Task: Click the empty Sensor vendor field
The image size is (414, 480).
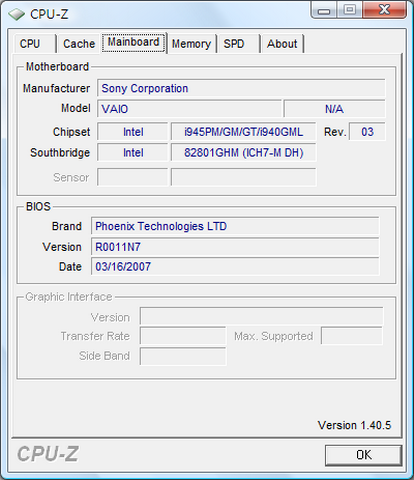Action: [x=133, y=177]
